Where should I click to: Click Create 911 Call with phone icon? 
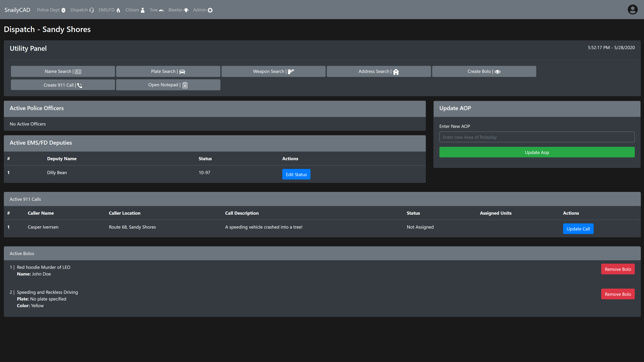pos(63,85)
